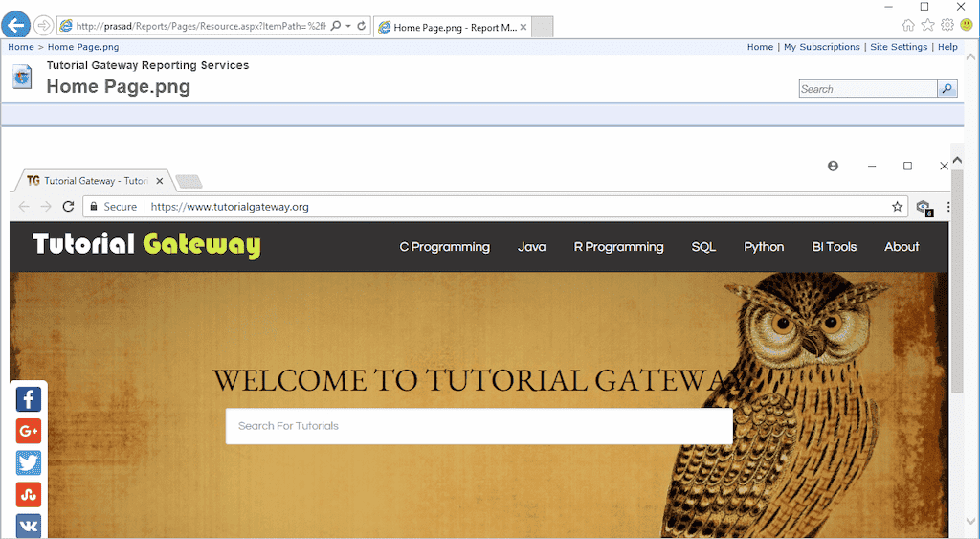Viewport: 980px width, 539px height.
Task: Open Site Settings link
Action: (899, 47)
